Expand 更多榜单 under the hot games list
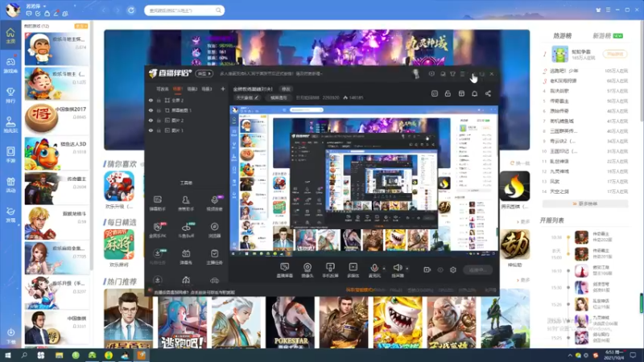 (585, 204)
